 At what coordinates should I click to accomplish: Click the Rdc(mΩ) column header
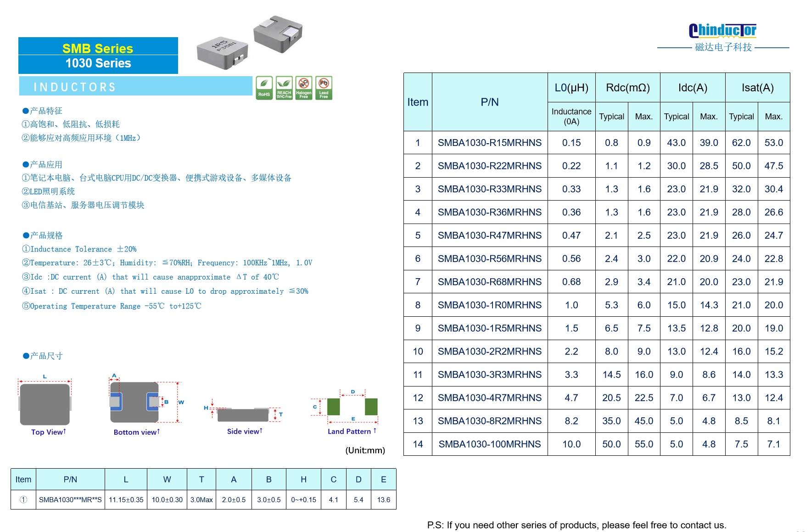tap(628, 88)
